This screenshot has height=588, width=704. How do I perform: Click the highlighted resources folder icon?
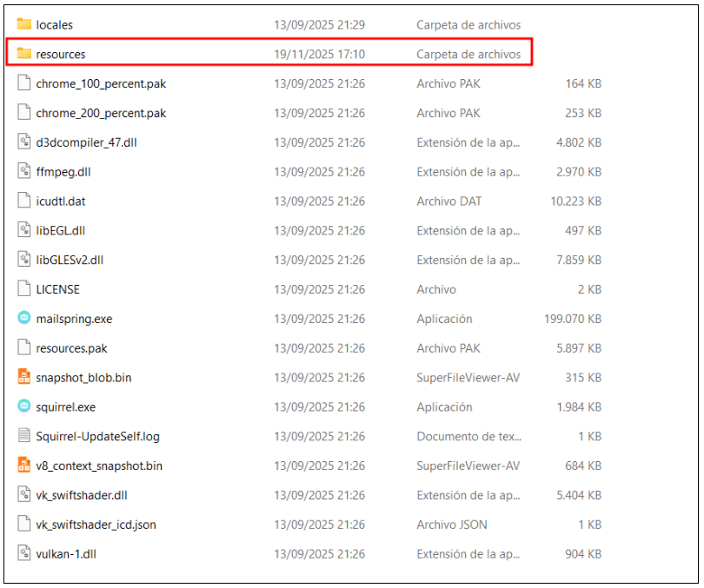tap(24, 54)
